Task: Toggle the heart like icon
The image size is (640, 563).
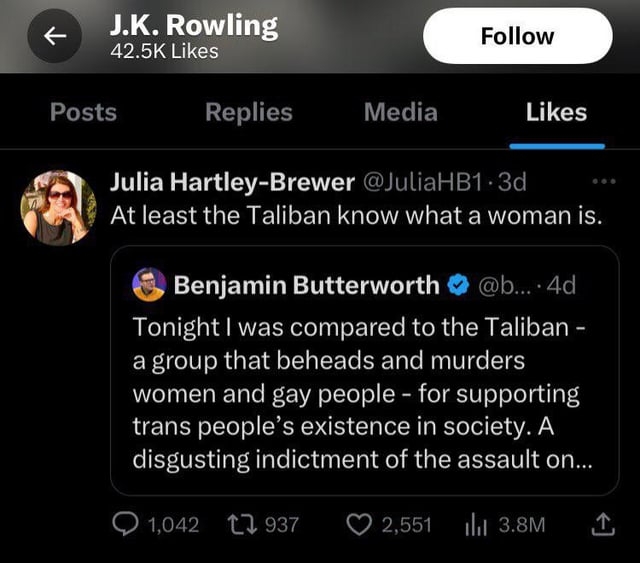Action: point(357,524)
